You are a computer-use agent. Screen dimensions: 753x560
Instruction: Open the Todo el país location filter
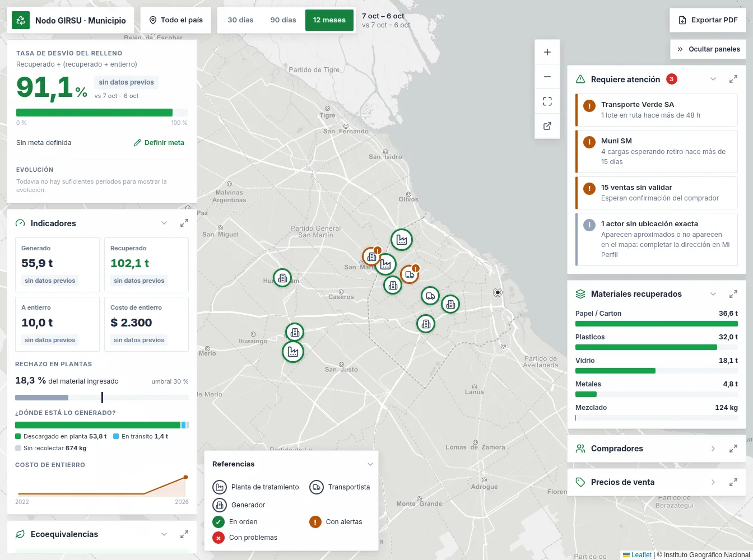pyautogui.click(x=176, y=20)
